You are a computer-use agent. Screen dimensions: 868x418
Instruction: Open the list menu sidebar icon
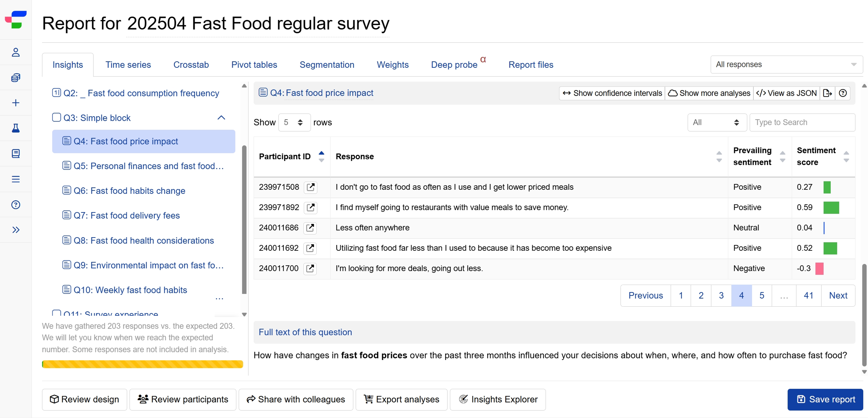pos(16,179)
